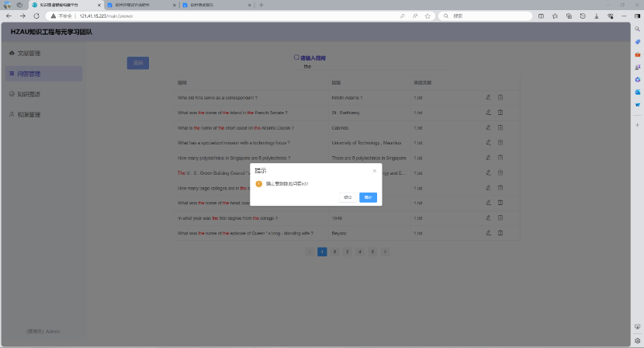Click edit icon for Kristin Adams row
This screenshot has height=348, width=644.
coord(488,97)
